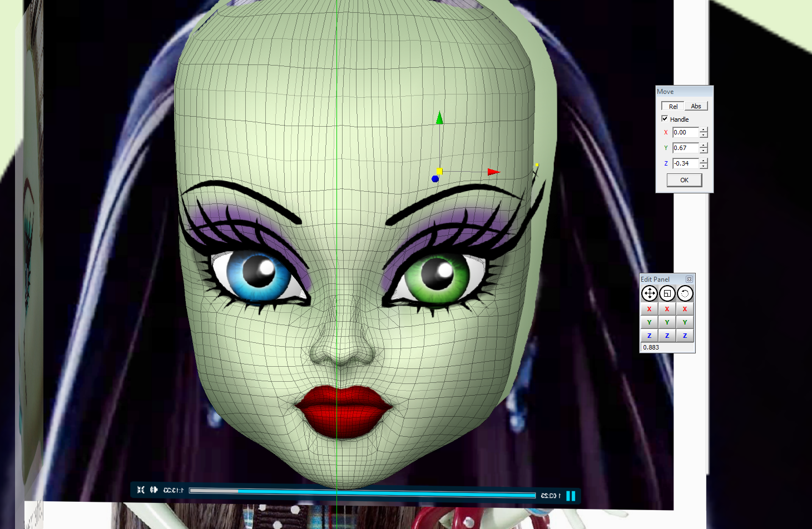Click the blue Z-axis gizmo handle

pyautogui.click(x=435, y=179)
